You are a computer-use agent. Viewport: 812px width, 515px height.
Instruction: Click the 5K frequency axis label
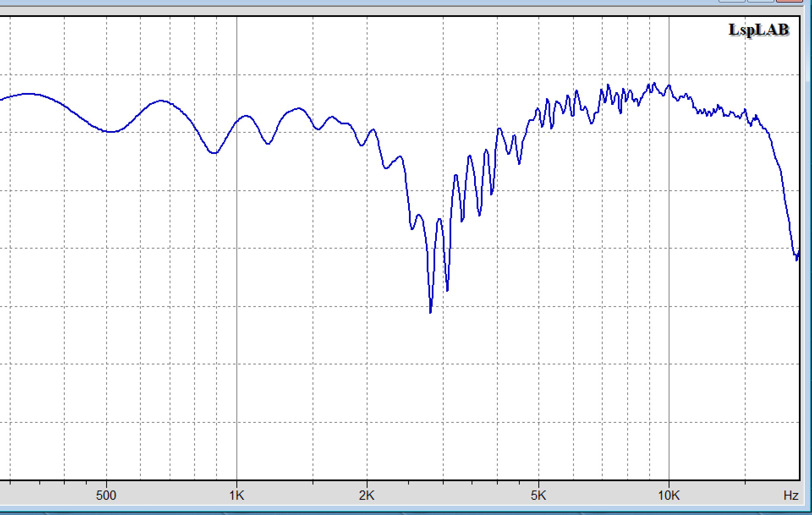[x=538, y=495]
